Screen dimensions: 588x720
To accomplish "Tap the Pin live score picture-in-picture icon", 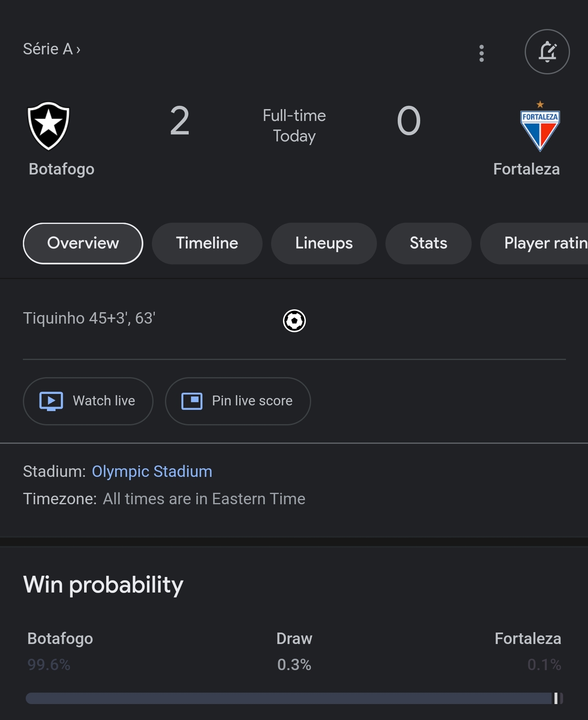I will pos(192,401).
